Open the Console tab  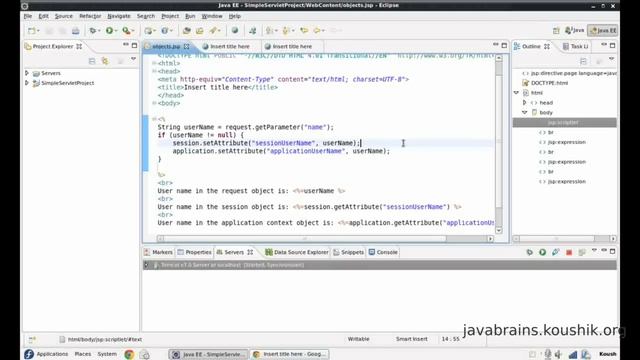(383, 252)
